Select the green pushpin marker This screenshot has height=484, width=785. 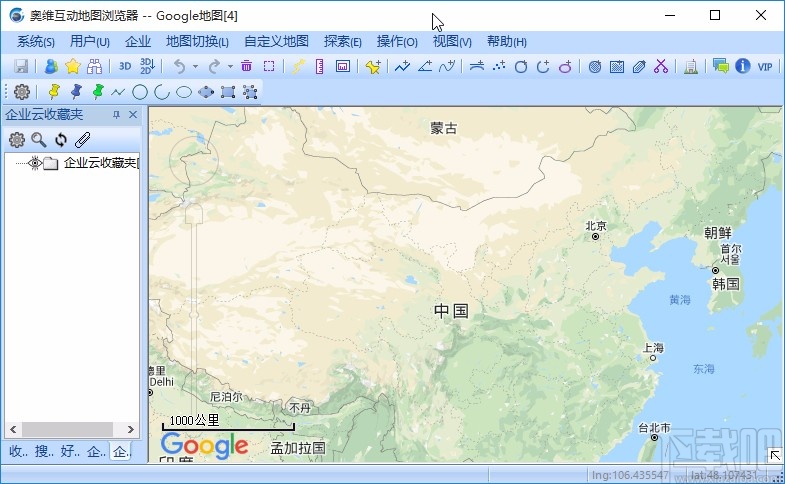pyautogui.click(x=98, y=92)
